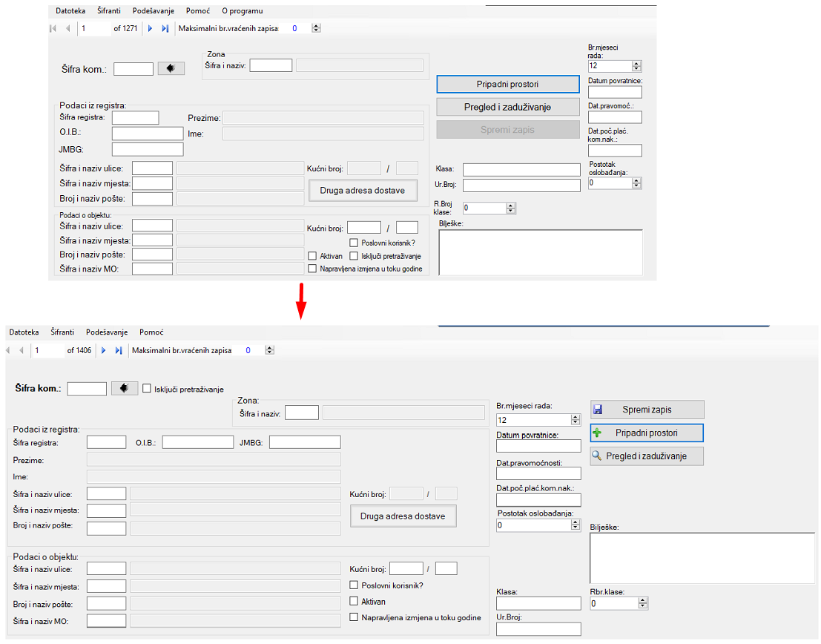
Task: Click Bilješke notes box left of R.Broj klase form's date fields
Action: point(540,252)
